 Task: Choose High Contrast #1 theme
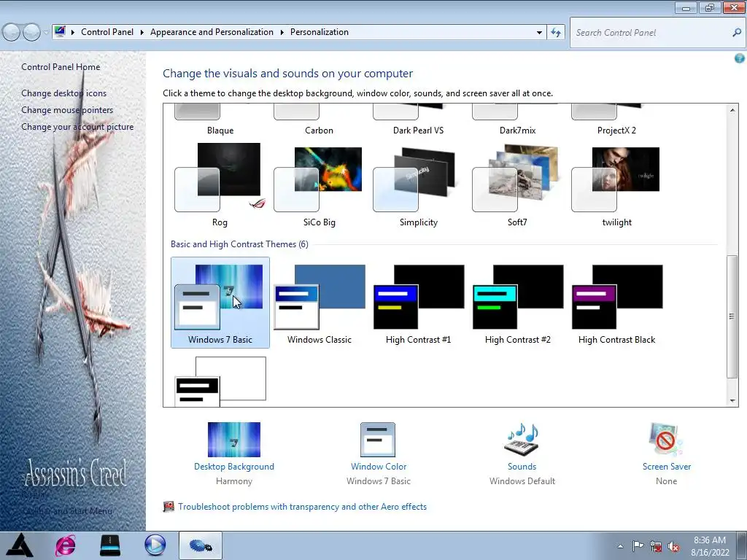click(x=418, y=303)
